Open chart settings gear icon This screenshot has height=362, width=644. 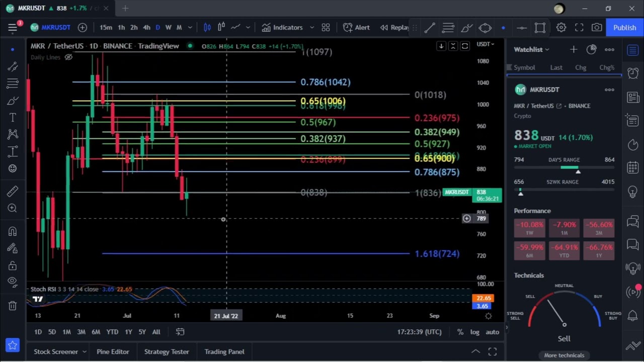(x=561, y=28)
